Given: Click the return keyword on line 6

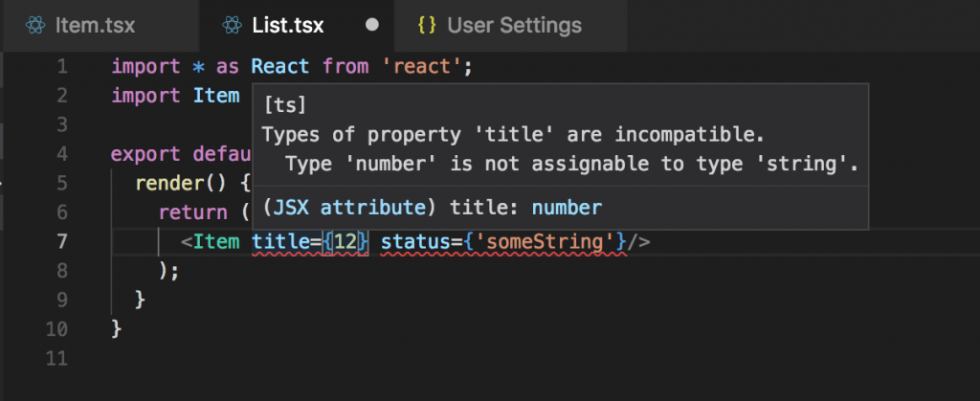Looking at the screenshot, I should coord(188,212).
